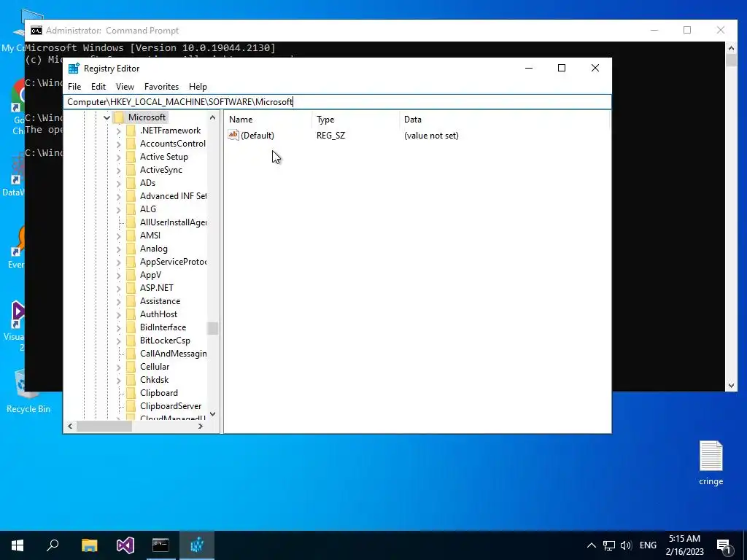Image resolution: width=747 pixels, height=560 pixels.
Task: Open the network status tray icon
Action: [x=609, y=545]
